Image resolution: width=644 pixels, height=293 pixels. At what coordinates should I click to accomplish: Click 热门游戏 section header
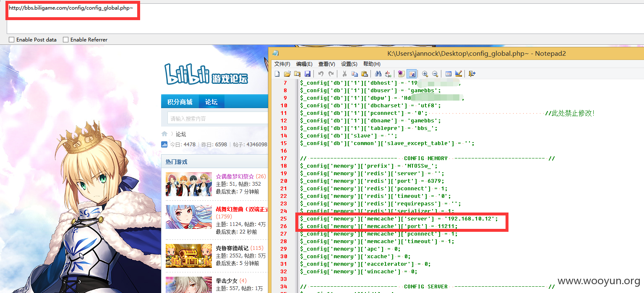pyautogui.click(x=177, y=162)
